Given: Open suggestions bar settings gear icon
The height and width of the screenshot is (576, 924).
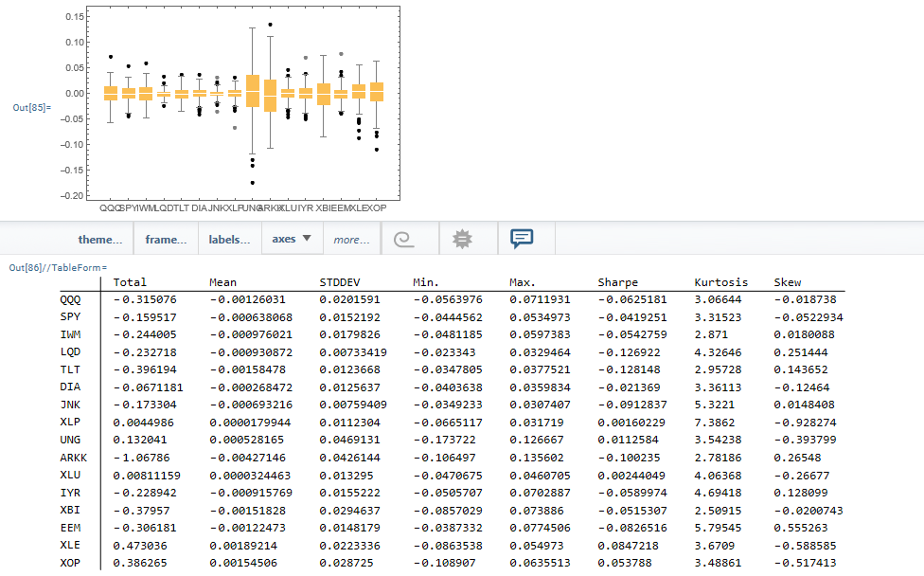Looking at the screenshot, I should [x=462, y=238].
